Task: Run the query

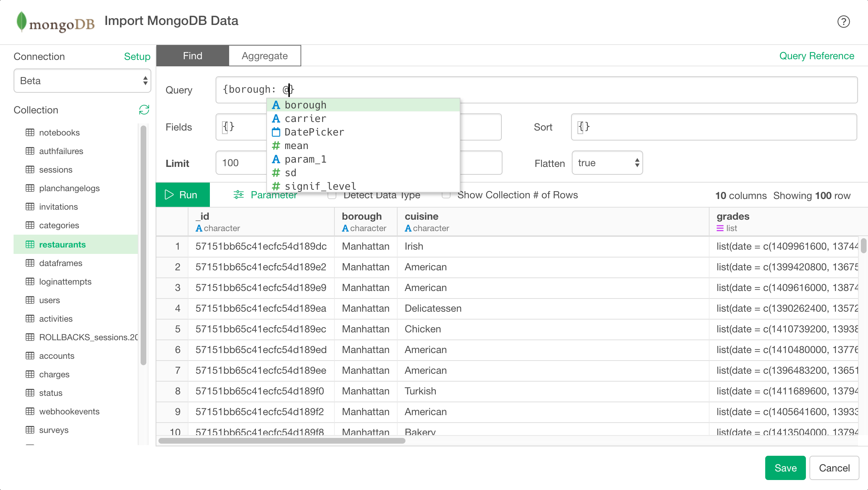Action: pos(183,195)
